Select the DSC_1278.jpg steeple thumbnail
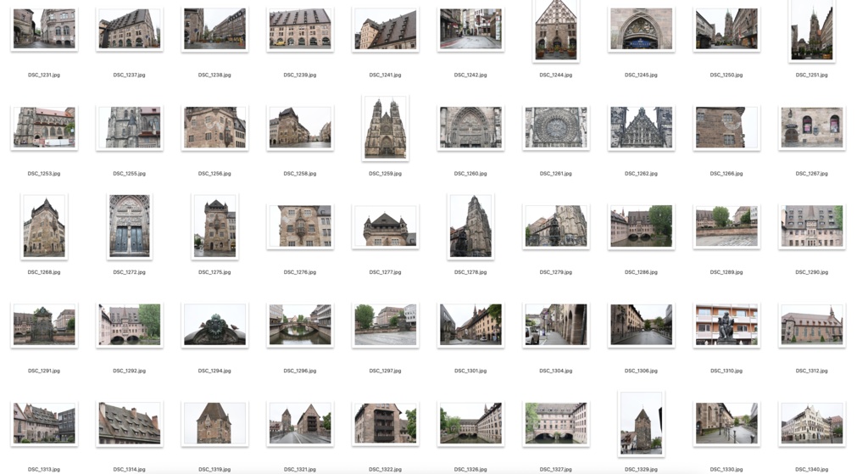Screen dimensions: 868x474 470,226
